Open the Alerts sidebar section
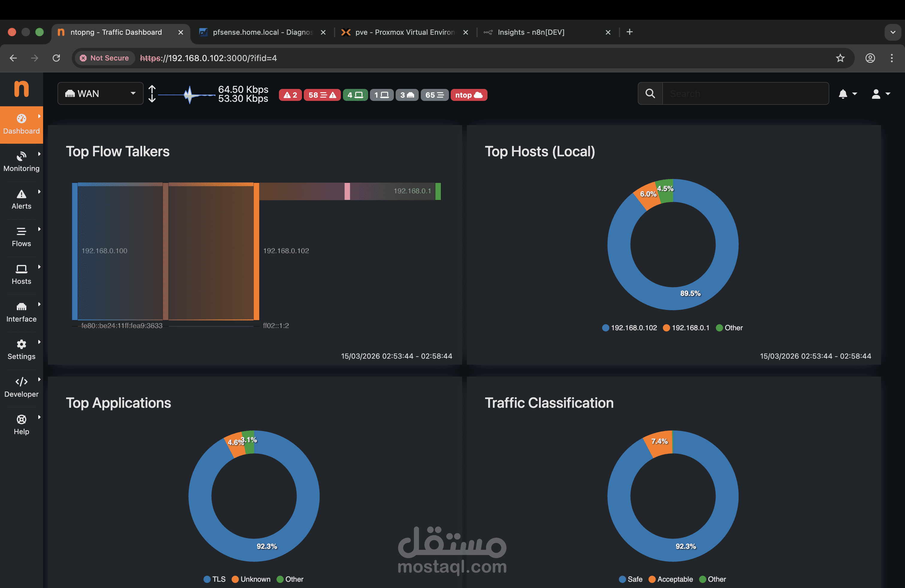Viewport: 905px width, 588px height. [x=21, y=200]
